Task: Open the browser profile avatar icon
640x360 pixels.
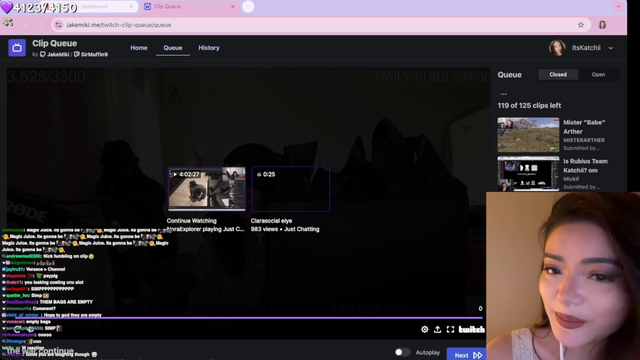Action: pos(602,25)
